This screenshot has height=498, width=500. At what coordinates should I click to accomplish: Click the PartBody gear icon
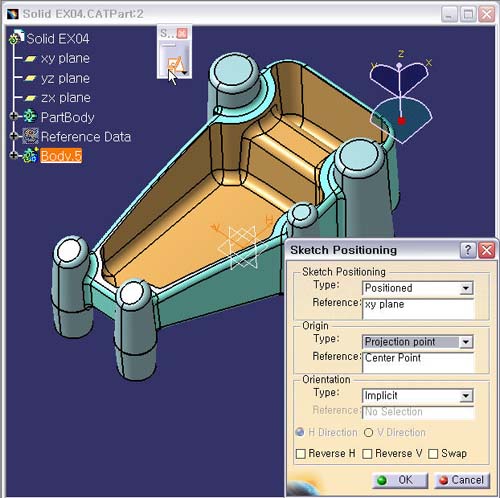[30, 117]
